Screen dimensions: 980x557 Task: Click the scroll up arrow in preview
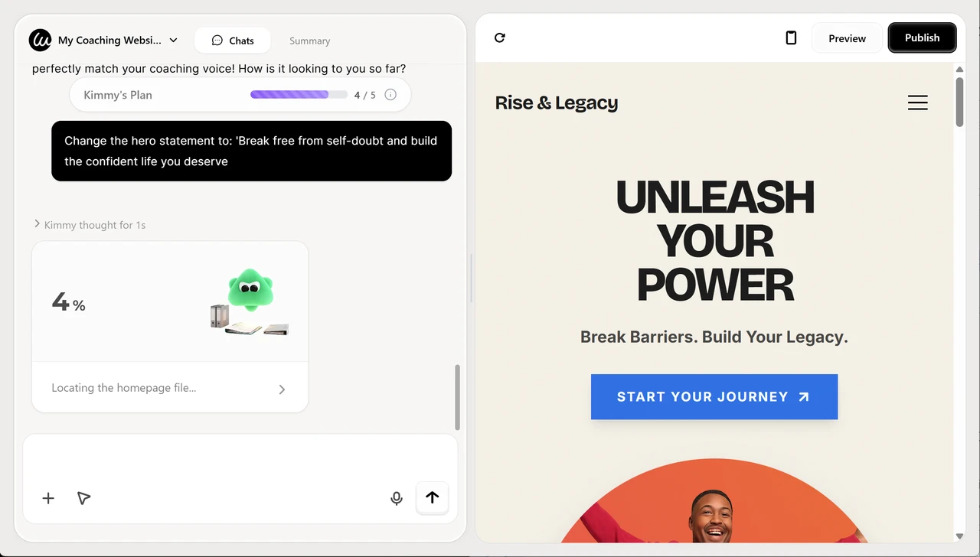(x=959, y=70)
